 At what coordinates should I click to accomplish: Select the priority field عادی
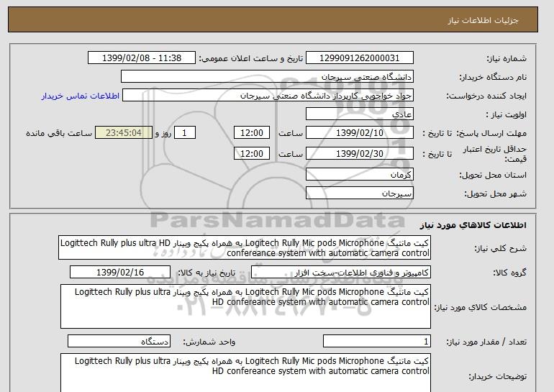[359, 114]
